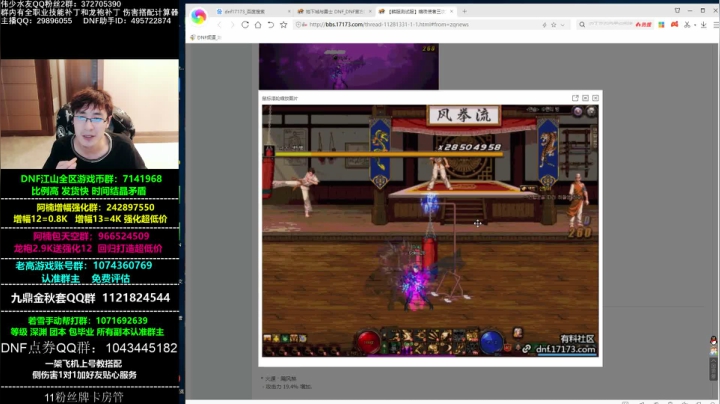Bookmark page with the star icon beside undo

coord(283,25)
